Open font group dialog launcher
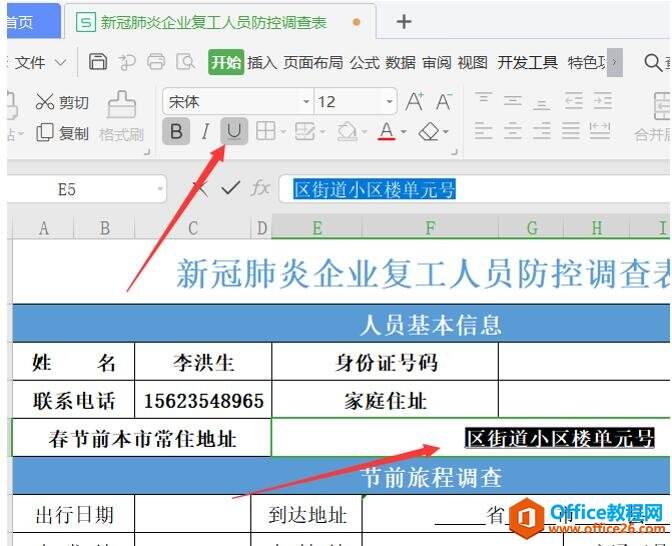672x546 pixels. (x=454, y=152)
